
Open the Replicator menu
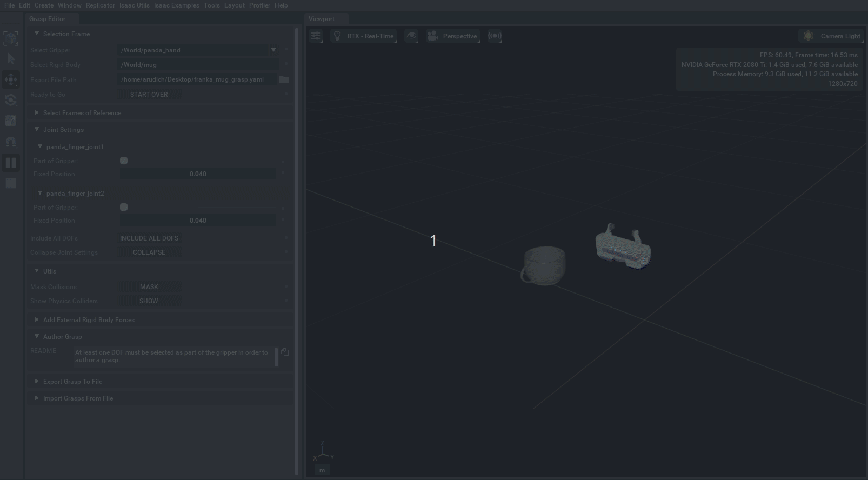[100, 5]
